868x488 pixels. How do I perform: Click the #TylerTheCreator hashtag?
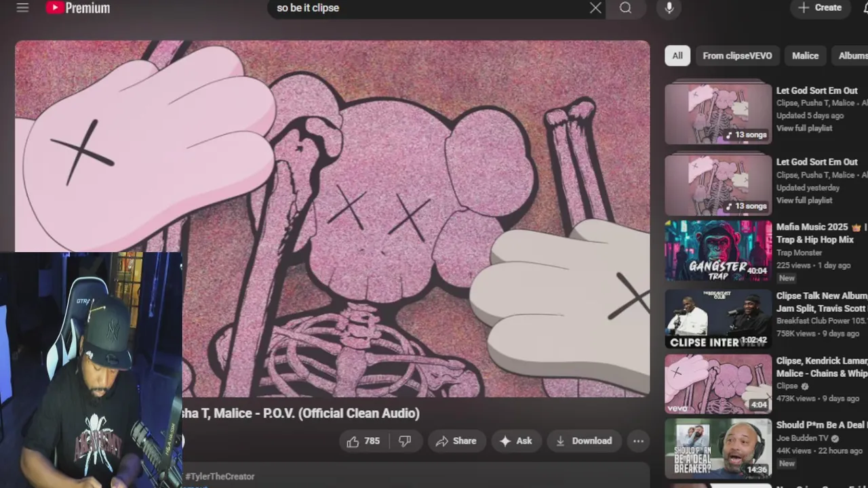click(x=220, y=476)
